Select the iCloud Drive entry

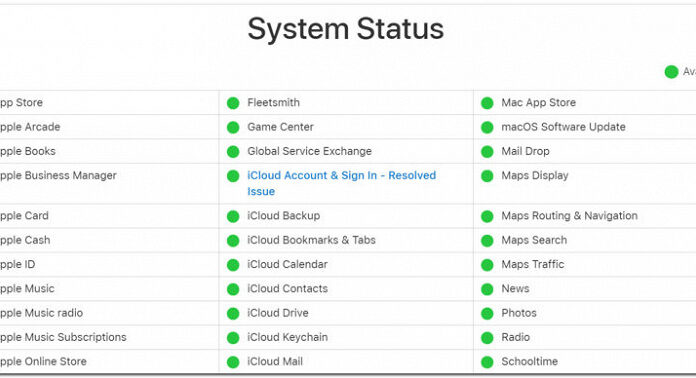277,313
